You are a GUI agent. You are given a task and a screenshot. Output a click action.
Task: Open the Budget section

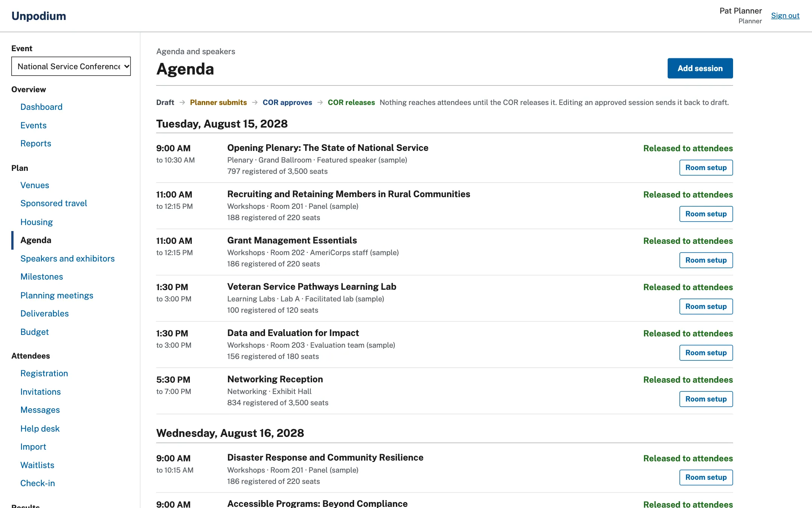[35, 332]
